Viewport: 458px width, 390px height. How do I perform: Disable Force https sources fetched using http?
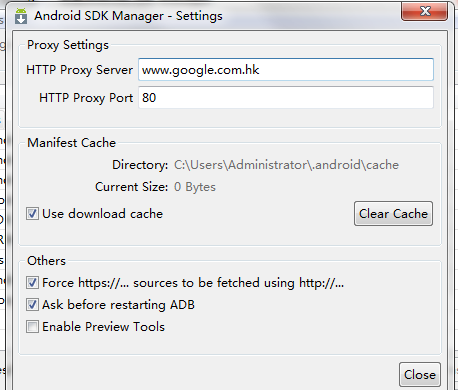[x=32, y=283]
